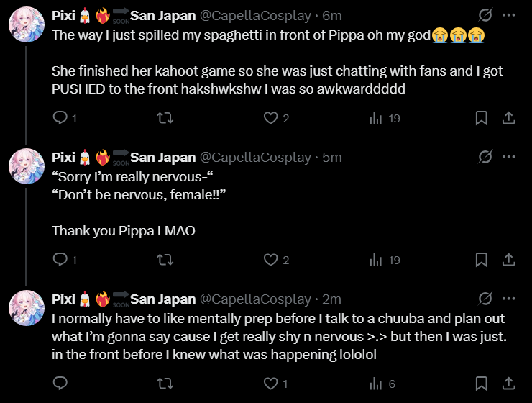The height and width of the screenshot is (403, 532).
Task: Like the "Thank you Pippa LMAO" tweet
Action: (x=270, y=260)
